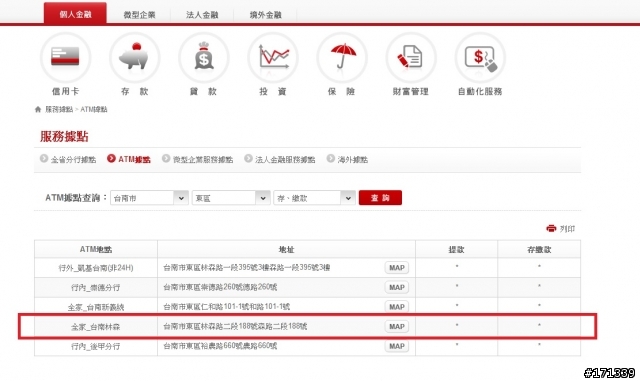Screen dimensions: 640x381
Task: Open the credit card (信用卡) icon
Action: click(x=65, y=58)
